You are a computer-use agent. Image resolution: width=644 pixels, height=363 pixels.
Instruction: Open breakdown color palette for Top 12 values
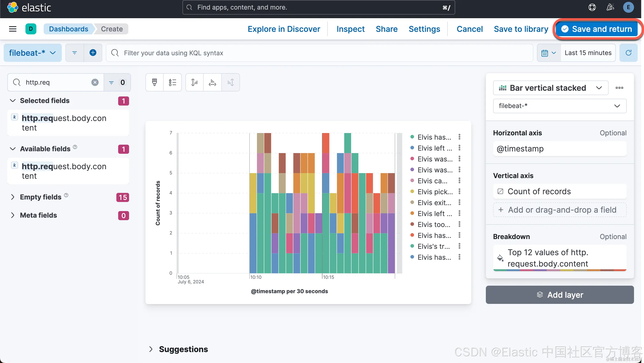click(500, 258)
